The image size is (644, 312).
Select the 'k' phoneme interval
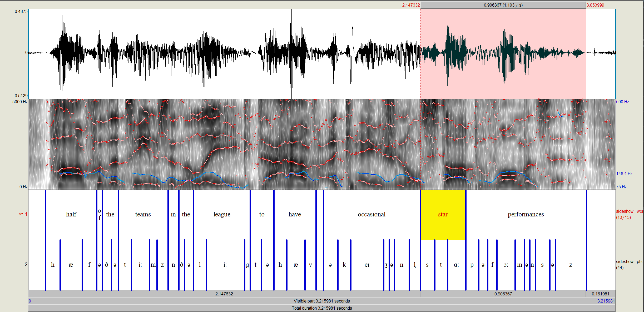(344, 265)
